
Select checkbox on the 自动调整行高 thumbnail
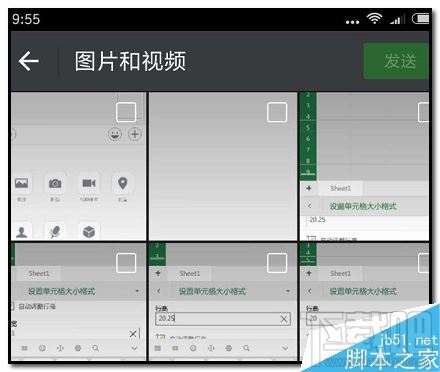coord(126,263)
